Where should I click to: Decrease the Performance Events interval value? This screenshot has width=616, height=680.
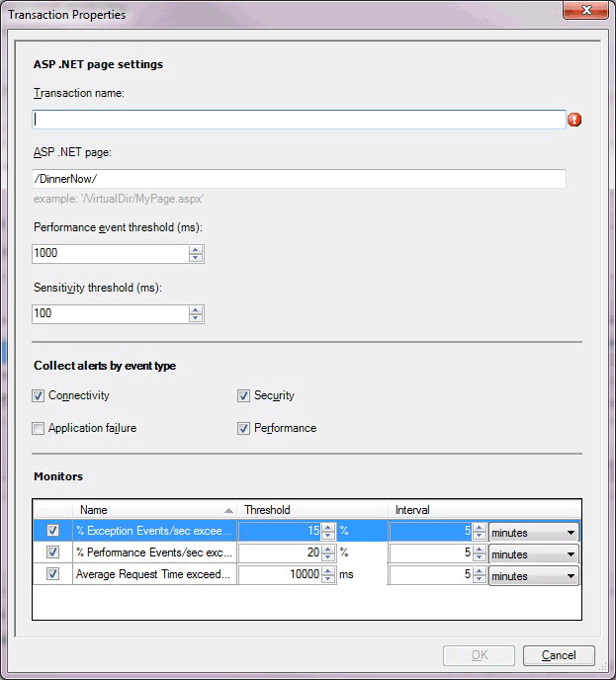480,556
